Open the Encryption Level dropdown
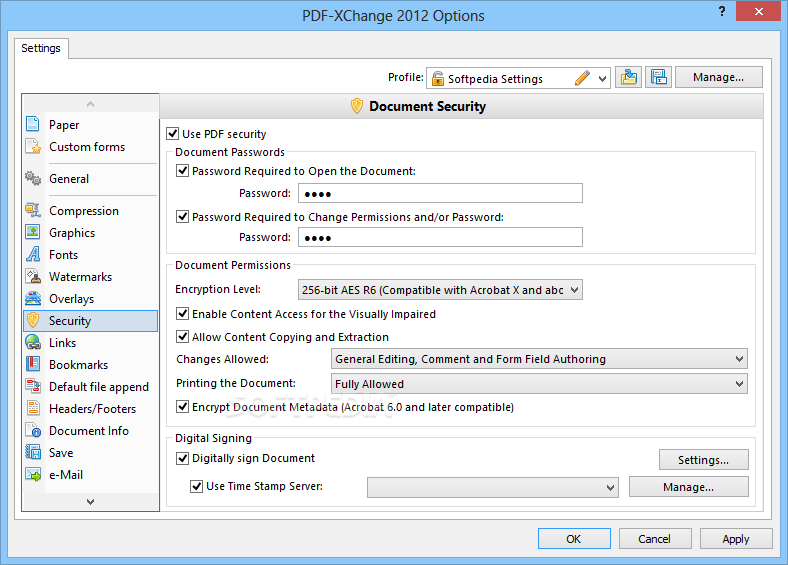Viewport: 788px width, 565px height. click(440, 290)
